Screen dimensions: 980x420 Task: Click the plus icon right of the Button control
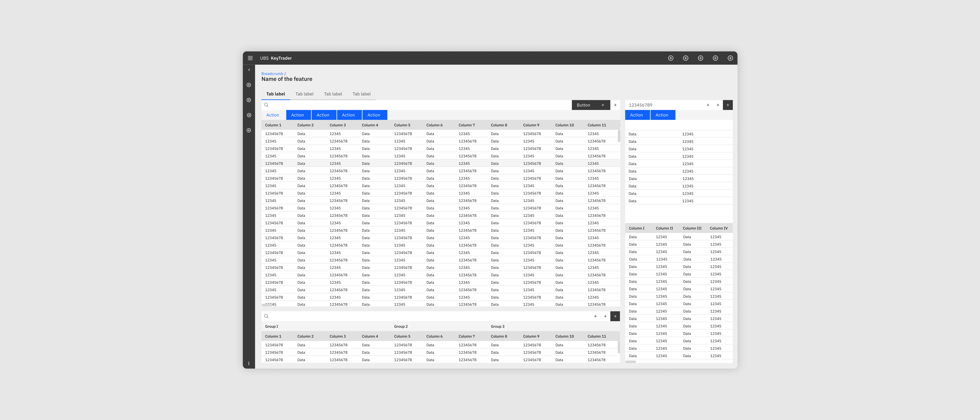pyautogui.click(x=615, y=105)
